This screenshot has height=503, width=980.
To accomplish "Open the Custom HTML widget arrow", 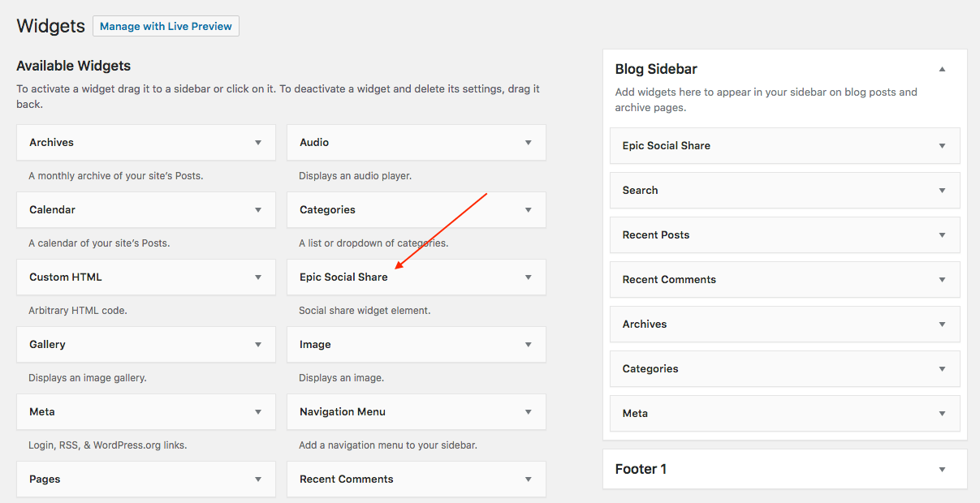I will (x=258, y=277).
